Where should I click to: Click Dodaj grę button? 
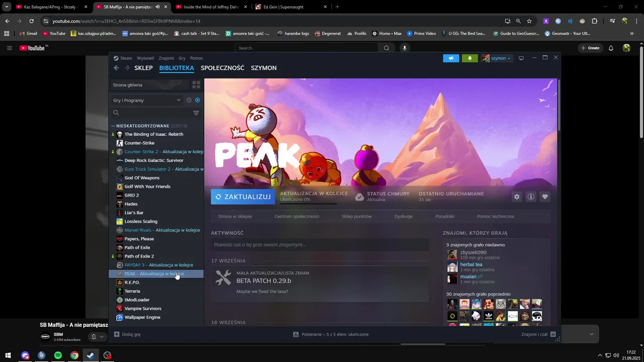point(127,334)
